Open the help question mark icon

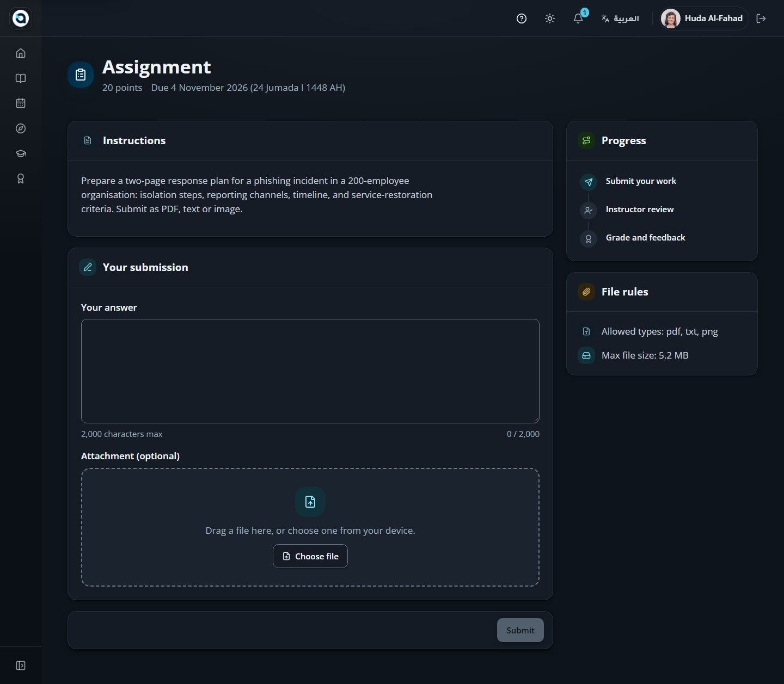point(522,19)
